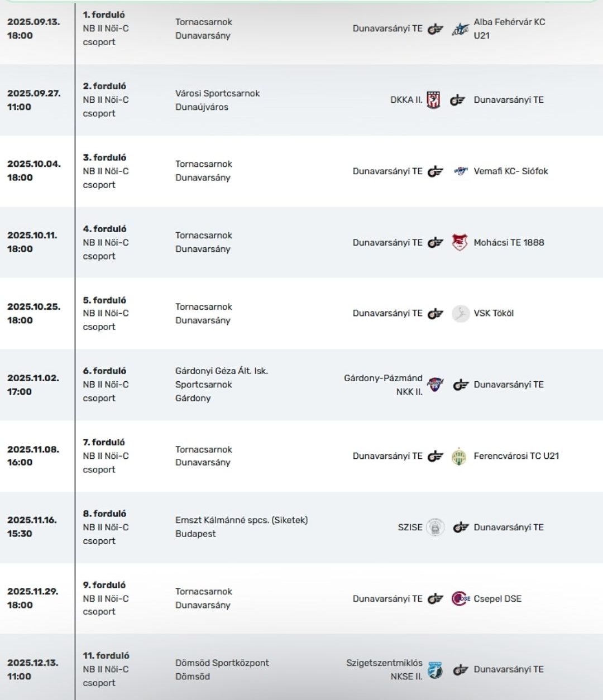Click the 8. forduló round label
This screenshot has height=700, width=603.
(104, 514)
